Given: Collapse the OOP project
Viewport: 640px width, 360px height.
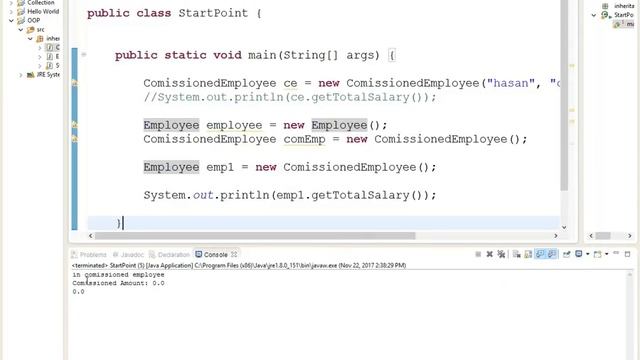Looking at the screenshot, I should [11, 20].
